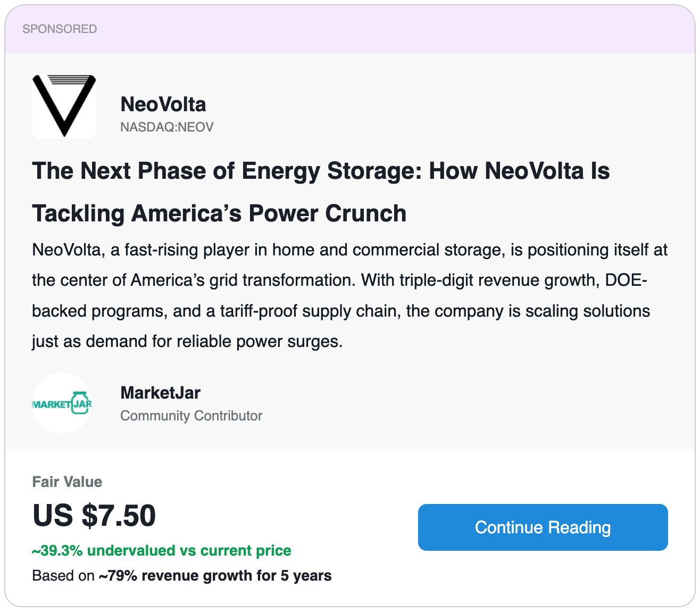
Task: Click "Tackling America's Power Crunch" headline line
Action: [x=219, y=213]
